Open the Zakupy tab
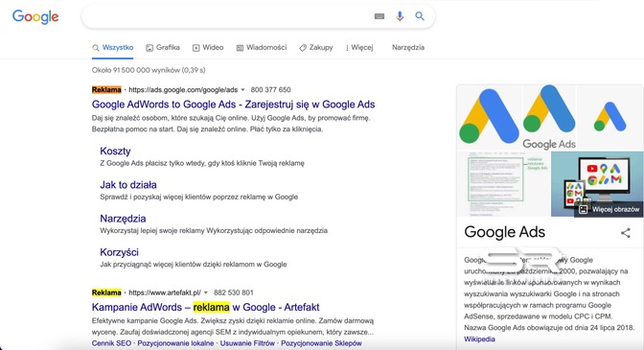The image size is (644, 350). 316,48
